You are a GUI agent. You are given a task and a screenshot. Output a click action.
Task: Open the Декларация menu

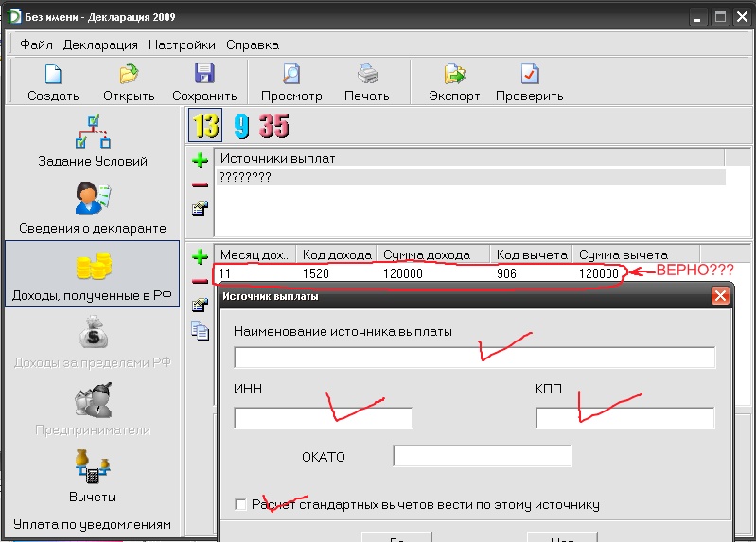(100, 44)
